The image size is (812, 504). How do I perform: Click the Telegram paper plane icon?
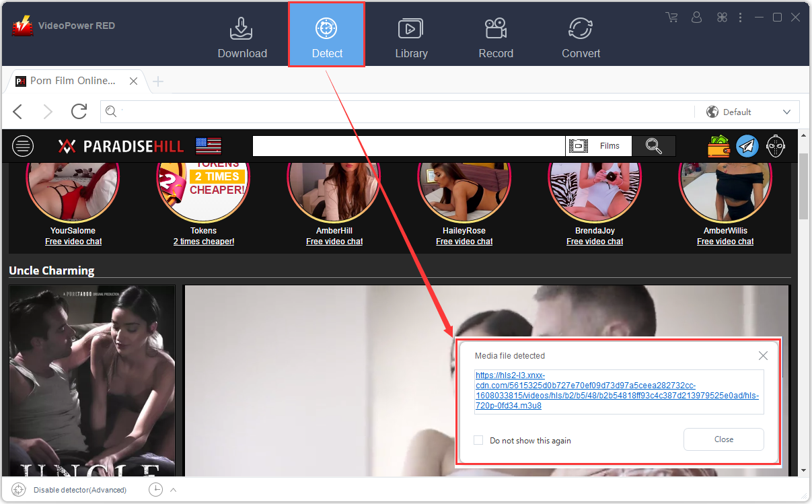pos(747,146)
